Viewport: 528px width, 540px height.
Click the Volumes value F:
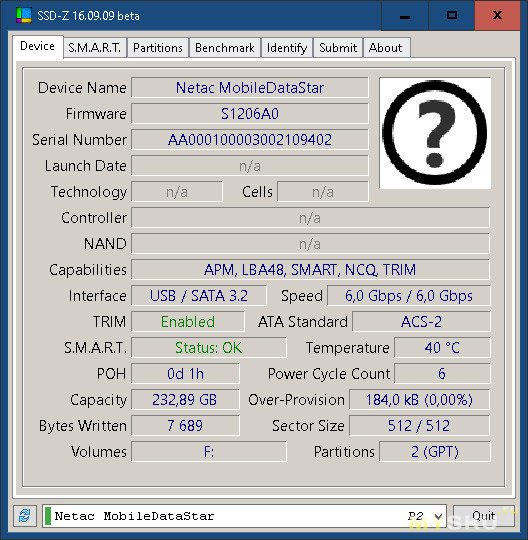(x=209, y=452)
